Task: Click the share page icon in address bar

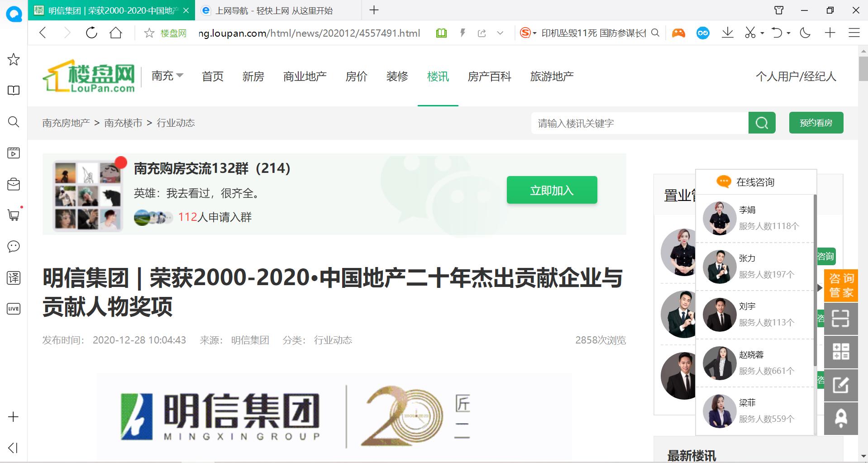Action: click(x=482, y=33)
